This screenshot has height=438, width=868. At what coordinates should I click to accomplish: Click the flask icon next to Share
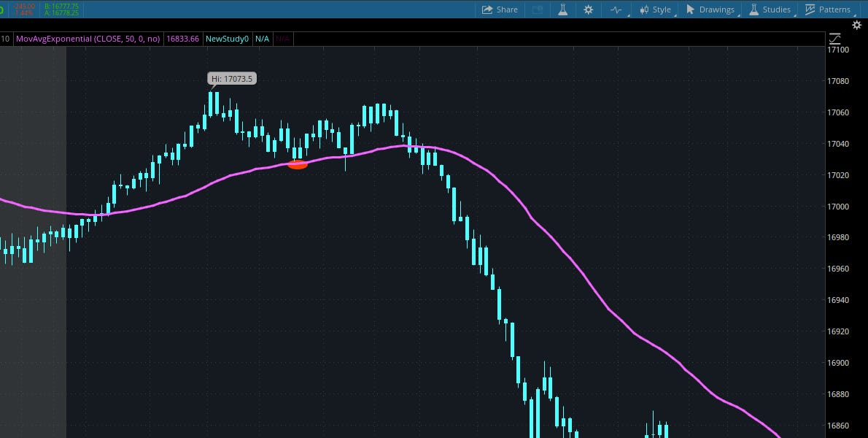click(x=562, y=9)
